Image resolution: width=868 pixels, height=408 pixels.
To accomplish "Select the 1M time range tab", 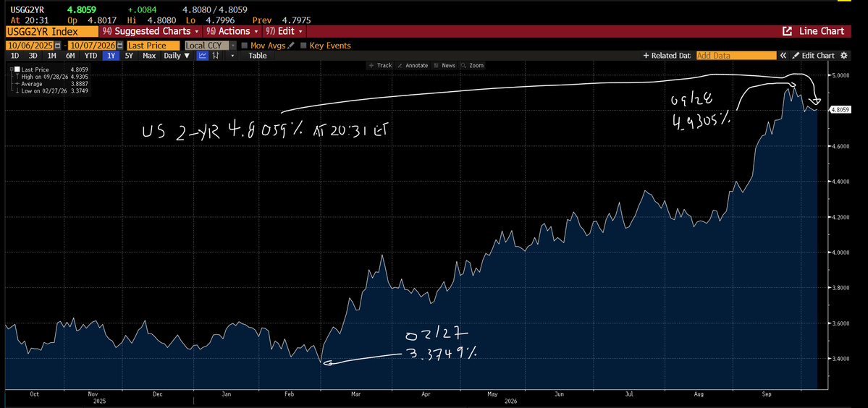I will (51, 56).
